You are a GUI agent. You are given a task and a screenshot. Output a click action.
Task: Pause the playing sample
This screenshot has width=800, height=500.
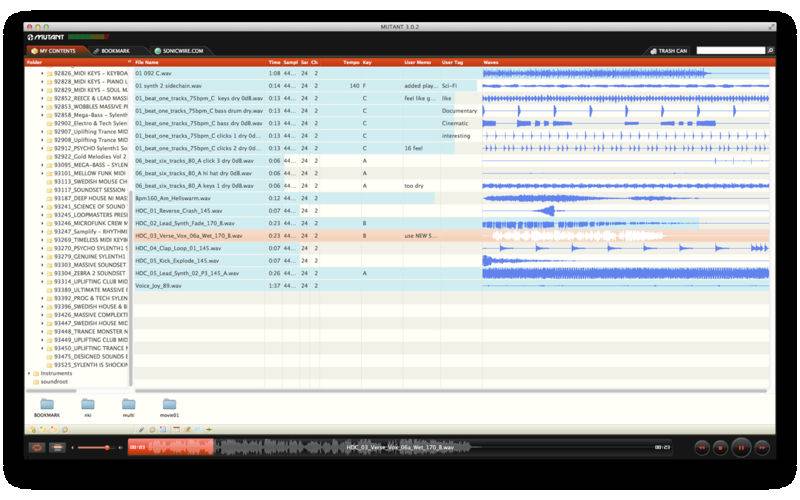point(741,447)
